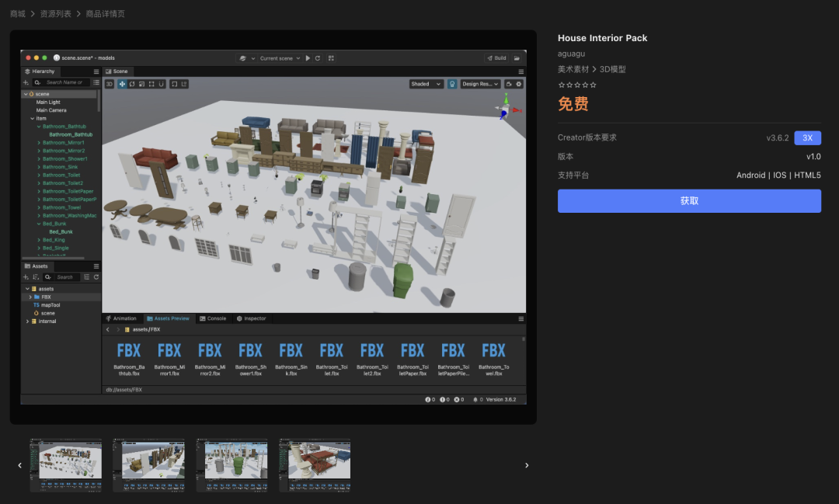Viewport: 839px width, 504px height.
Task: Click the Build button
Action: pos(496,57)
